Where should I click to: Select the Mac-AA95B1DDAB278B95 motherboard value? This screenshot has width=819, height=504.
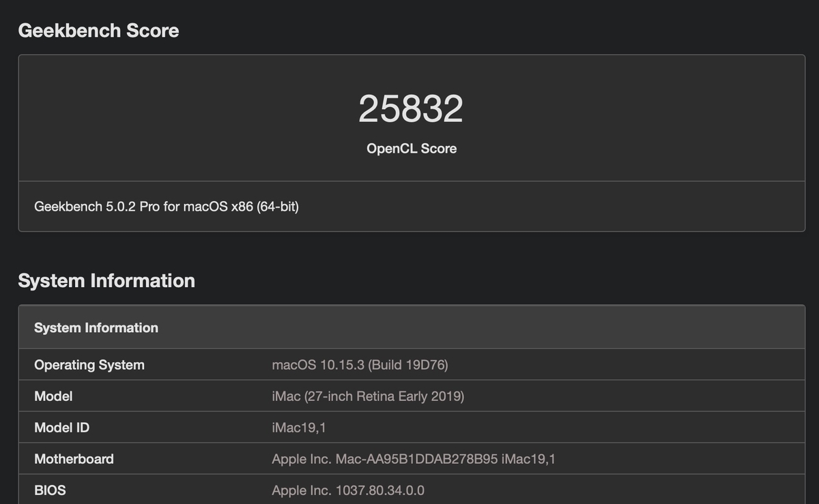click(414, 459)
